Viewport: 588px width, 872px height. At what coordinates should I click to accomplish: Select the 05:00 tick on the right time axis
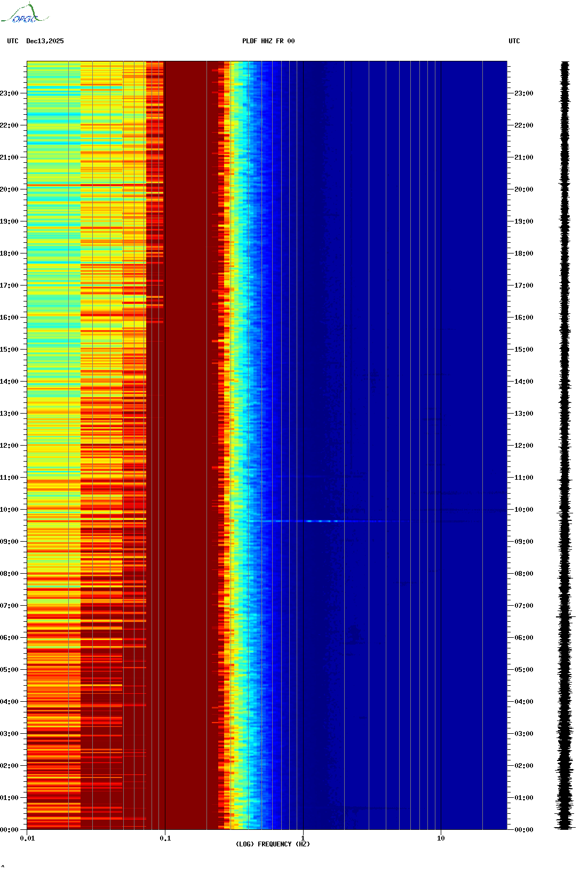point(523,670)
